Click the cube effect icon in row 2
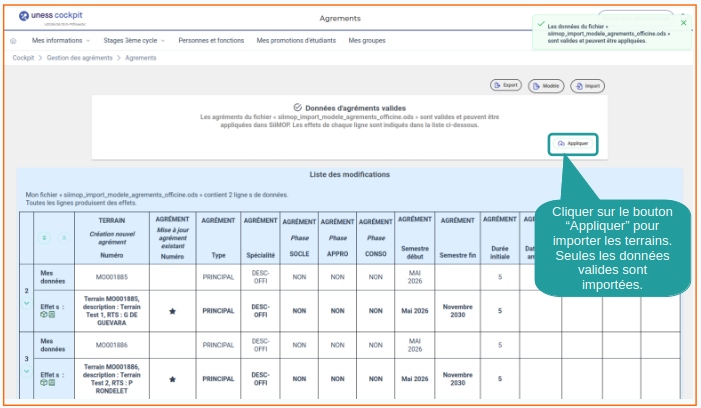The image size is (701, 408). point(44,315)
